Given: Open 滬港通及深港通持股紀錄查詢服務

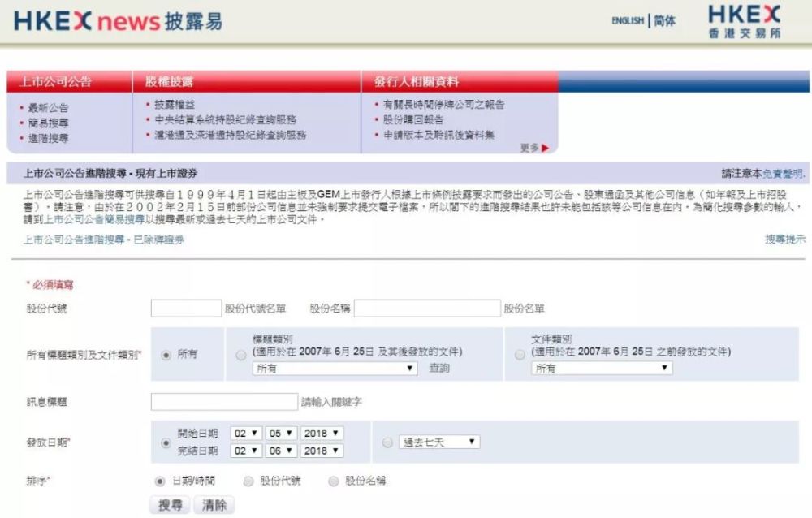Looking at the screenshot, I should coord(231,135).
